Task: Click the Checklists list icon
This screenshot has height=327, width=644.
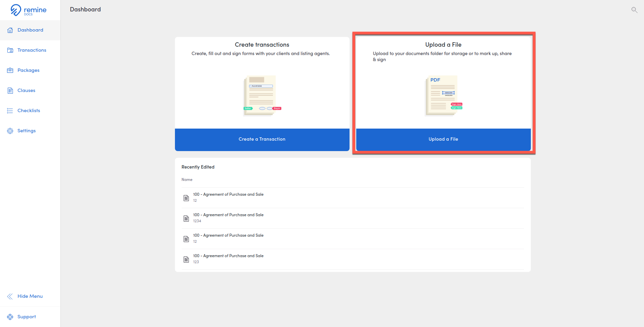Action: pyautogui.click(x=10, y=111)
